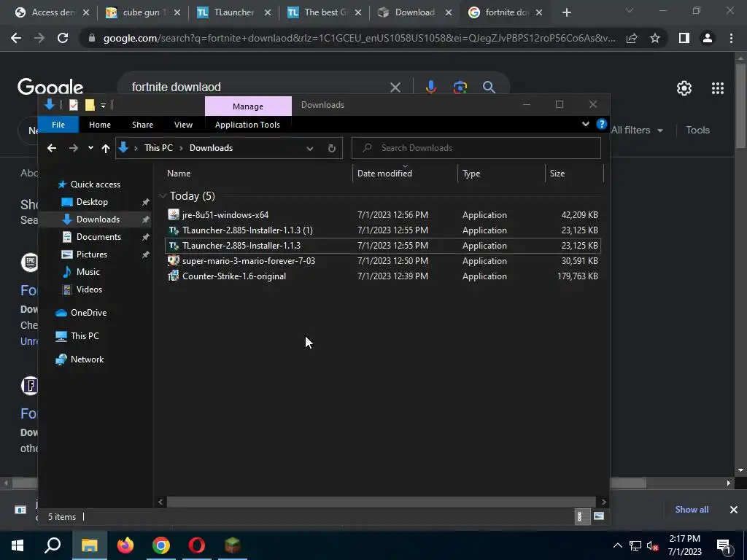Open Chrome three-dot menu
The width and height of the screenshot is (747, 560).
(731, 38)
